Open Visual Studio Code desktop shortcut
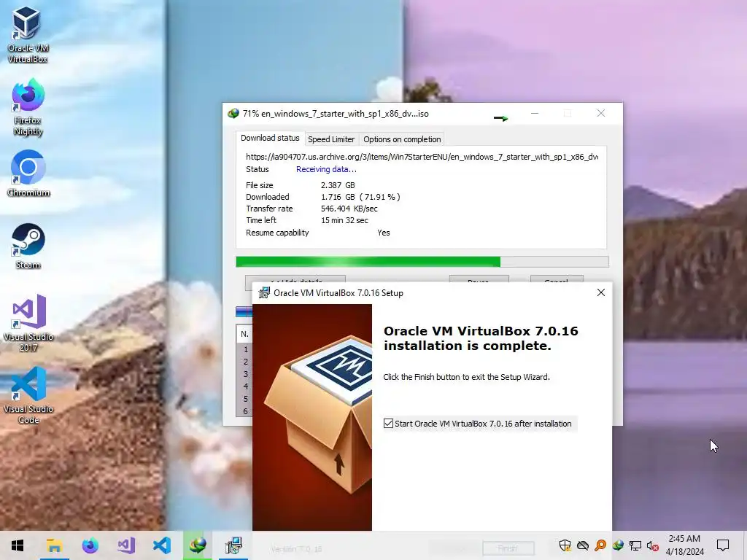Screen dimensions: 747x560 tap(28, 395)
